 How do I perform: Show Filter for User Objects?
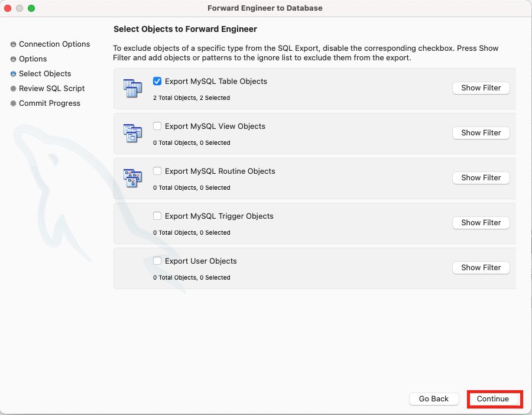pyautogui.click(x=481, y=267)
